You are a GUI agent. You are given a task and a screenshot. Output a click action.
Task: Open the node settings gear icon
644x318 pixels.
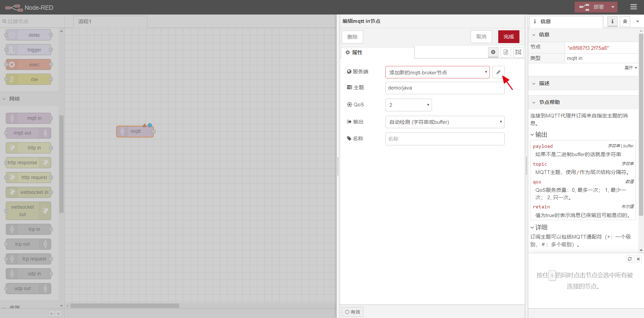pos(493,52)
